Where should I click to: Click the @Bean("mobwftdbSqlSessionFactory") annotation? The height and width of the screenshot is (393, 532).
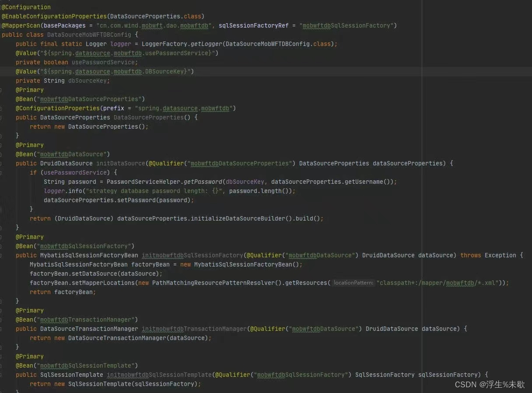(75, 246)
